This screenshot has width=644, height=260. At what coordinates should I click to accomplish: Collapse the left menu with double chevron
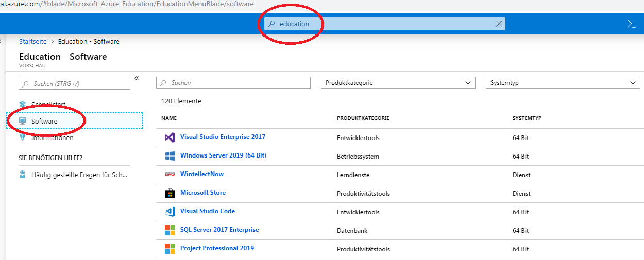[x=137, y=78]
